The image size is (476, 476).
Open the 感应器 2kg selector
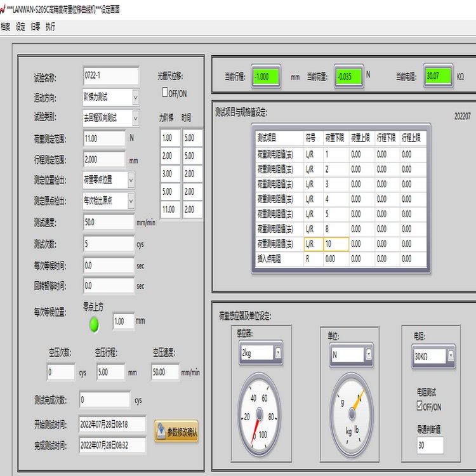click(x=278, y=352)
